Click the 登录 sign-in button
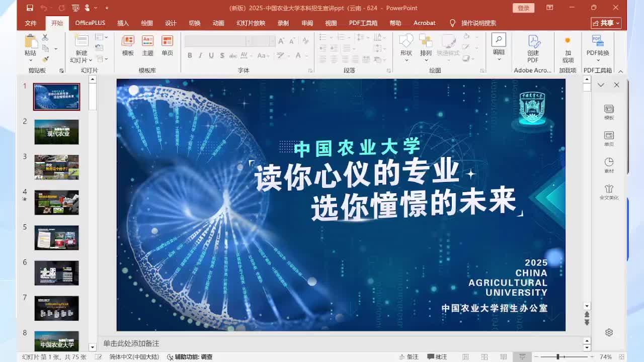Viewport: 644px width, 362px height. click(523, 8)
